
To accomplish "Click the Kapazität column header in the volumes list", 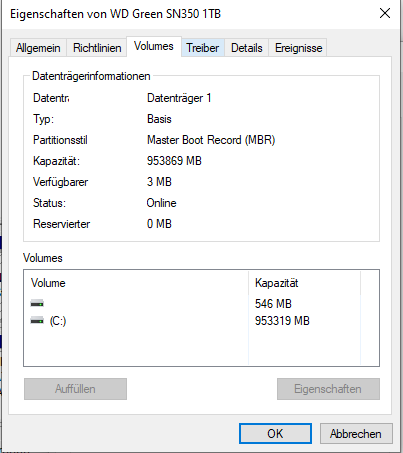I will [305, 283].
